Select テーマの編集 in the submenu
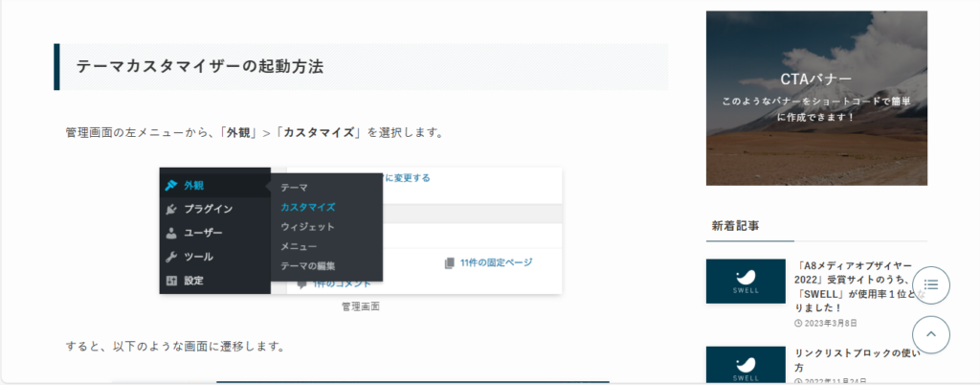980x385 pixels. click(307, 266)
